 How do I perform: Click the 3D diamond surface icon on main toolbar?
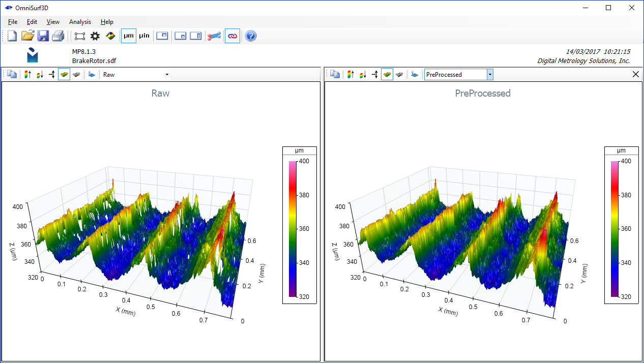(x=110, y=36)
